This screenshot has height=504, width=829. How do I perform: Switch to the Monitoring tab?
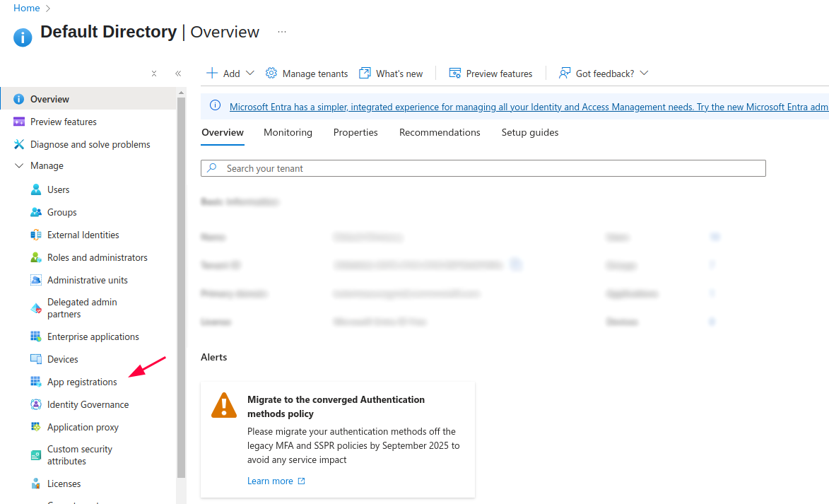point(288,132)
